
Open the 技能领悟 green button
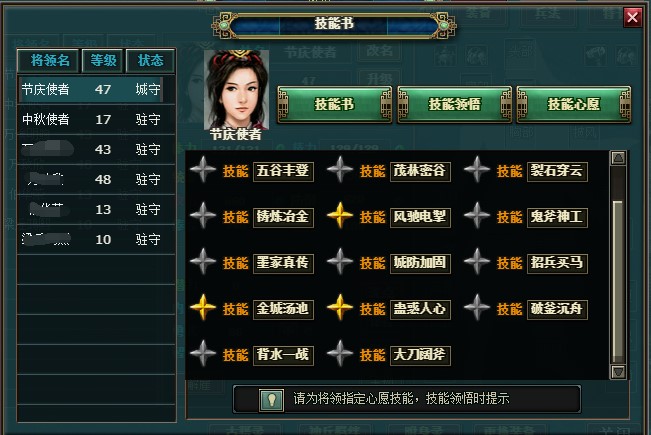point(455,105)
